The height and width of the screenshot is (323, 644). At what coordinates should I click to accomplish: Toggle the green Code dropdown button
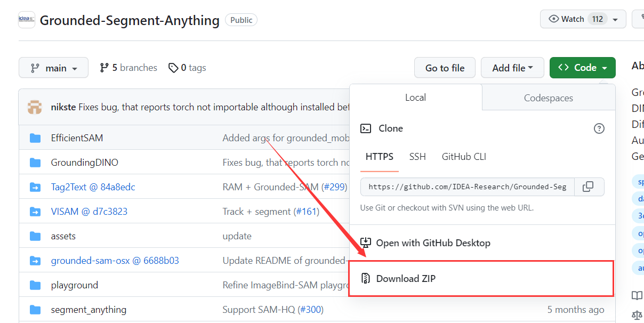pyautogui.click(x=582, y=68)
